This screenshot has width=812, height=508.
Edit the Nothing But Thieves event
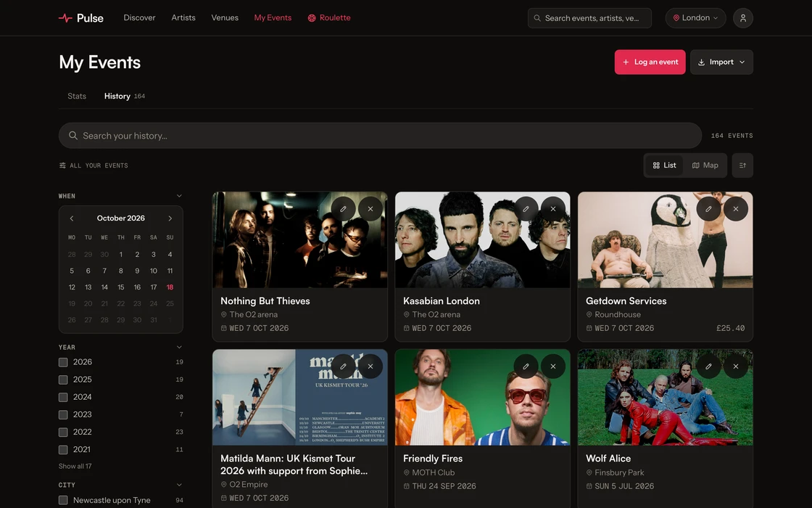pos(343,209)
